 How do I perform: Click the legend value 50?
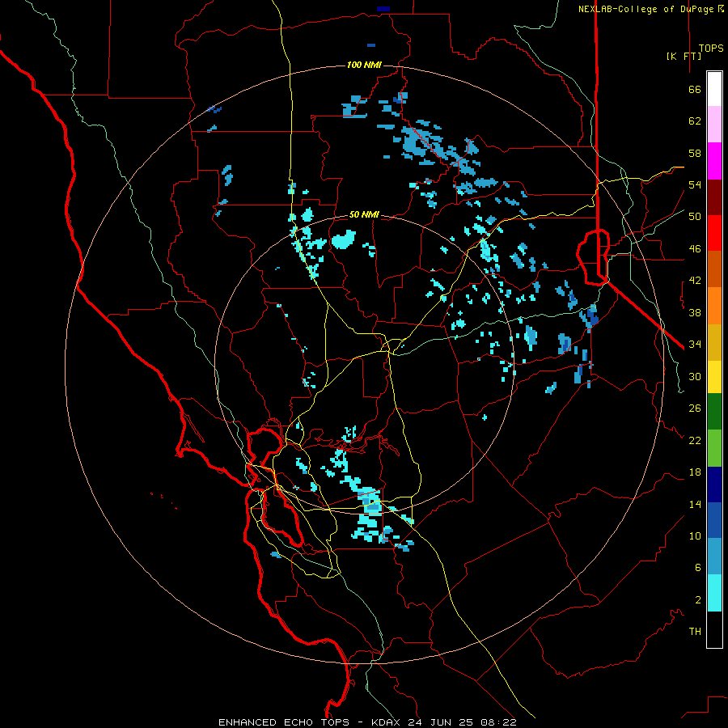click(695, 217)
